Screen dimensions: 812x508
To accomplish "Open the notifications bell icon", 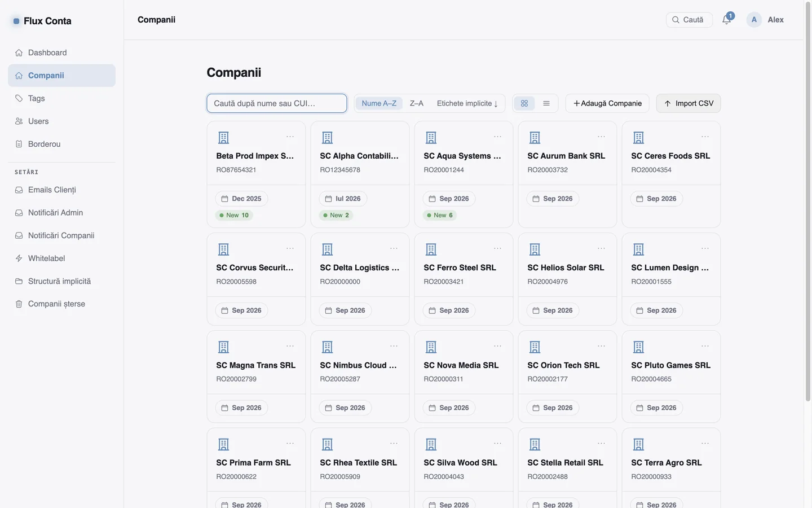I will pyautogui.click(x=726, y=20).
